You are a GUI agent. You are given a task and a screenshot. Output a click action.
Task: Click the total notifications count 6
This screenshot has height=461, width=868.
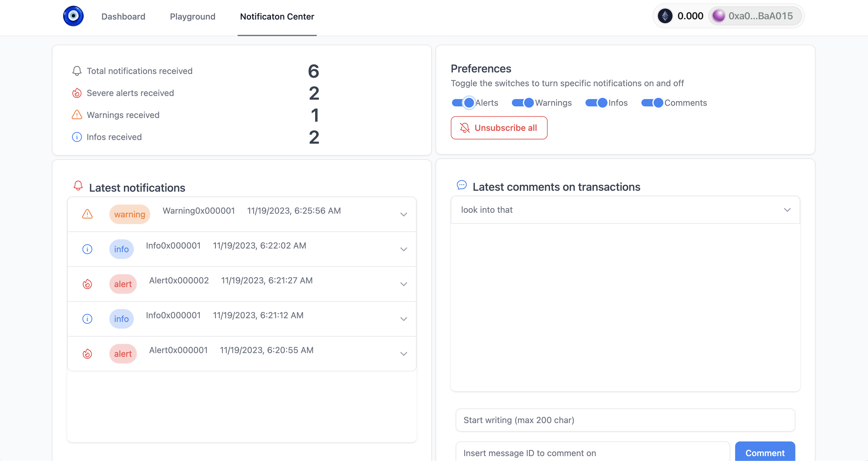[x=313, y=71]
